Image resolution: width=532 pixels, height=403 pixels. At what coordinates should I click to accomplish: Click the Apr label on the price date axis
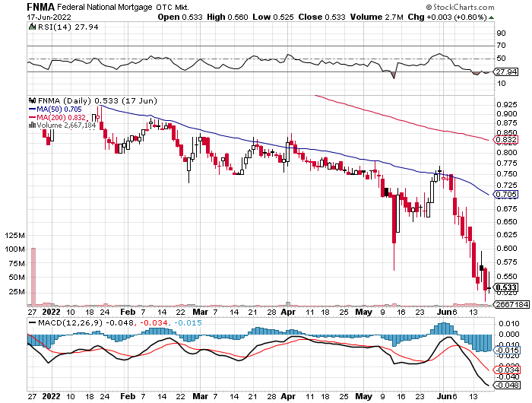click(x=288, y=312)
